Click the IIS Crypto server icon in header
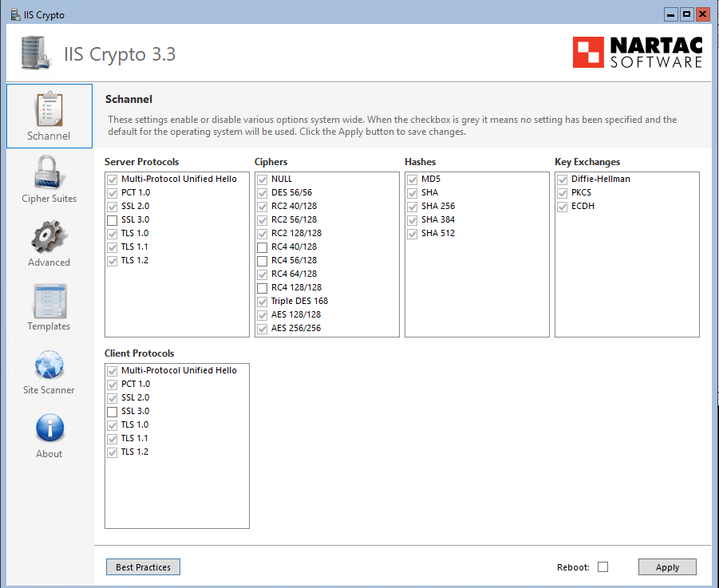The image size is (719, 588). tap(34, 53)
